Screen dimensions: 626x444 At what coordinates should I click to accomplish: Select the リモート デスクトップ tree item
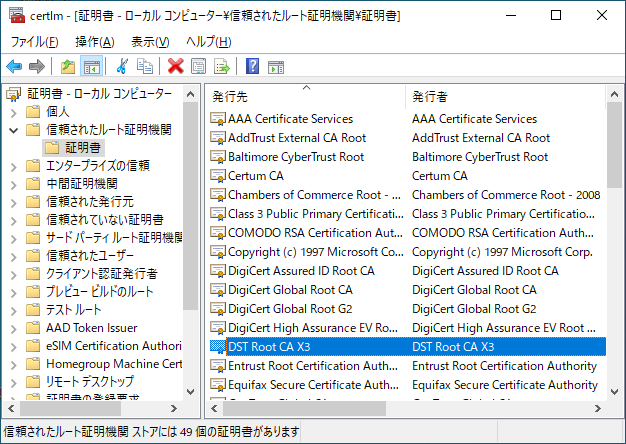pyautogui.click(x=90, y=381)
